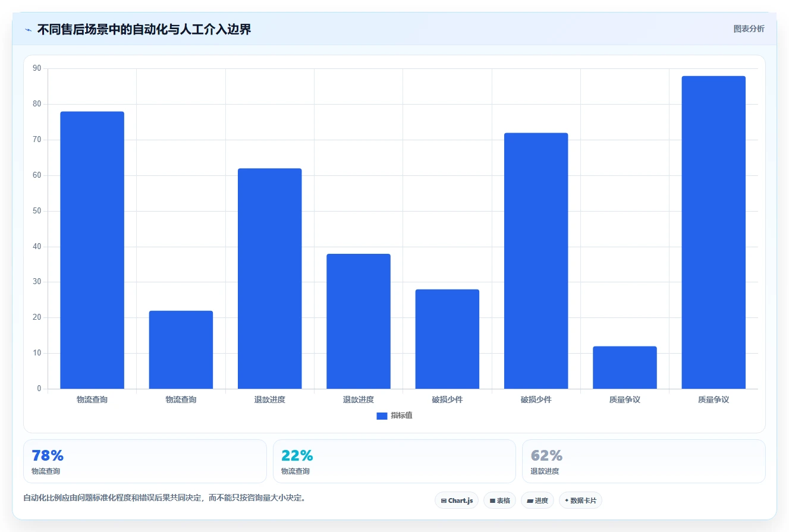This screenshot has width=789, height=532.
Task: Select the Chart.js tag chip
Action: 457,500
